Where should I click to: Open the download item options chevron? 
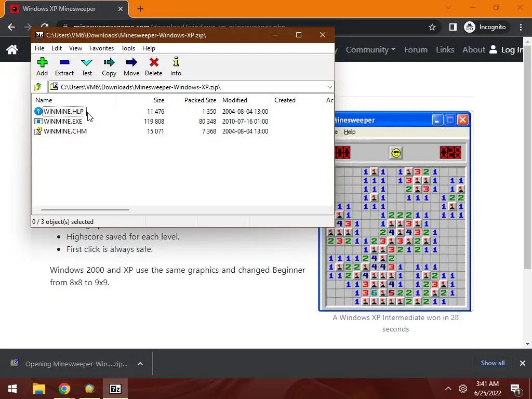click(140, 364)
